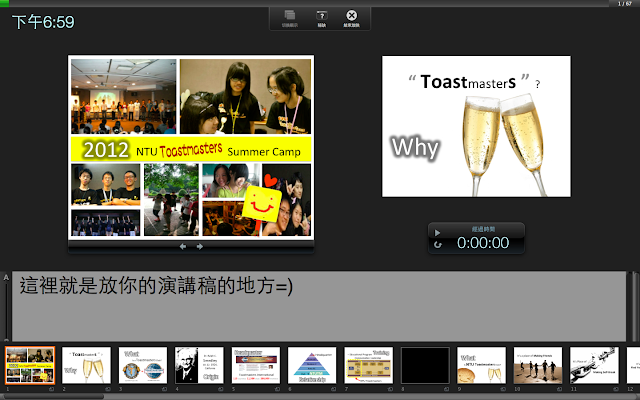Click the notes font size 'A' icon
Image resolution: width=640 pixels, height=400 pixels.
[6, 278]
